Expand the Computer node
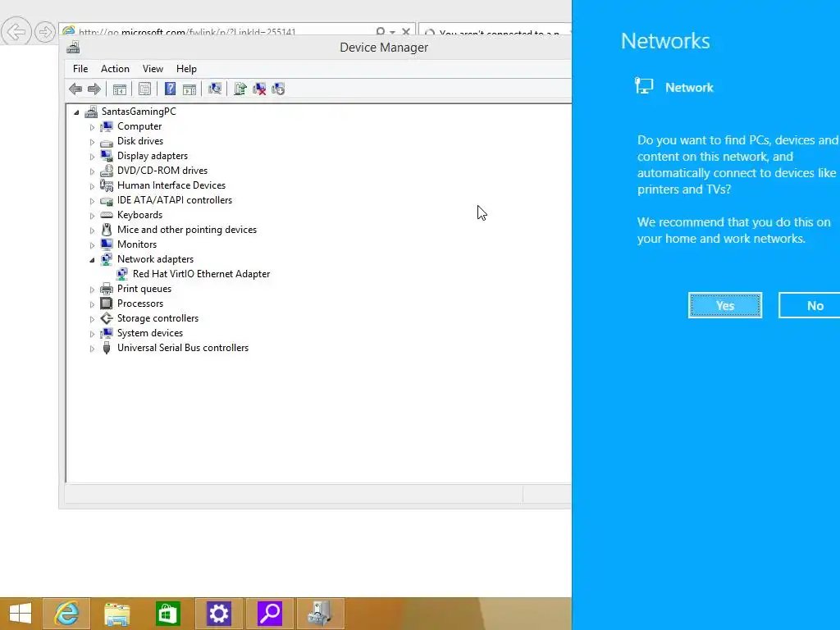This screenshot has height=630, width=840. 92,127
